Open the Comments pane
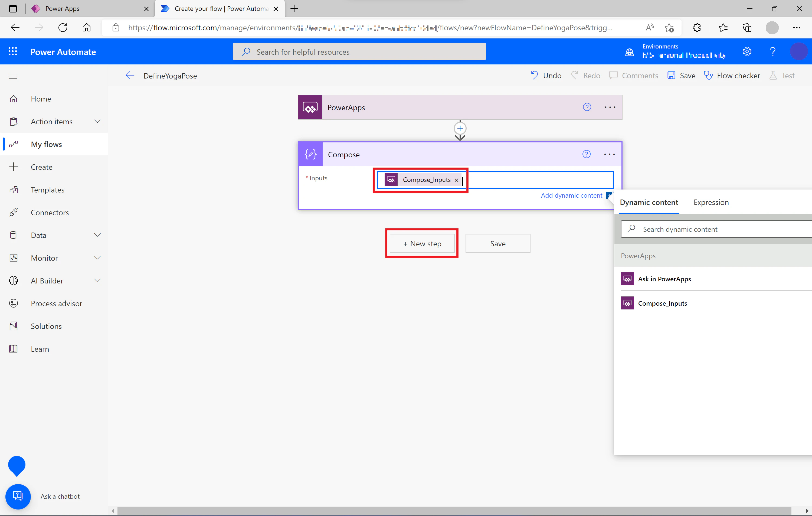 pyautogui.click(x=633, y=76)
